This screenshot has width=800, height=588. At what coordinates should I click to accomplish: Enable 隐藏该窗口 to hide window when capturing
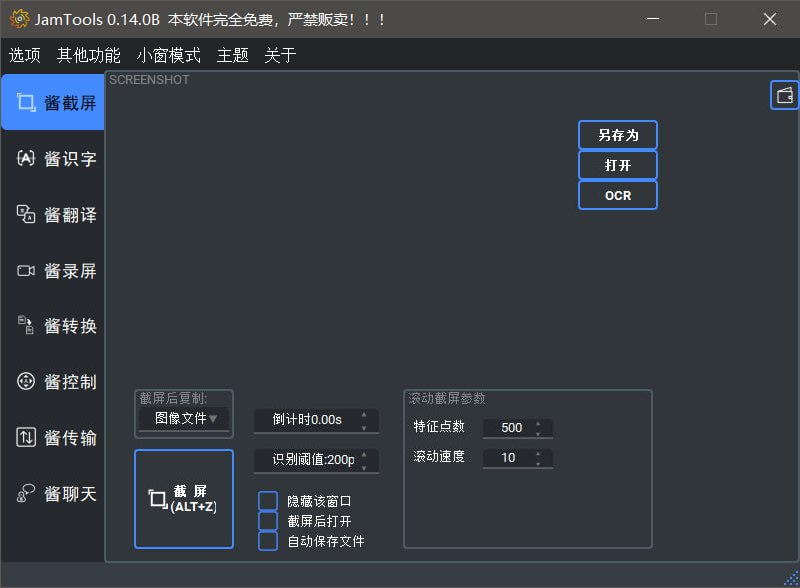tap(268, 501)
